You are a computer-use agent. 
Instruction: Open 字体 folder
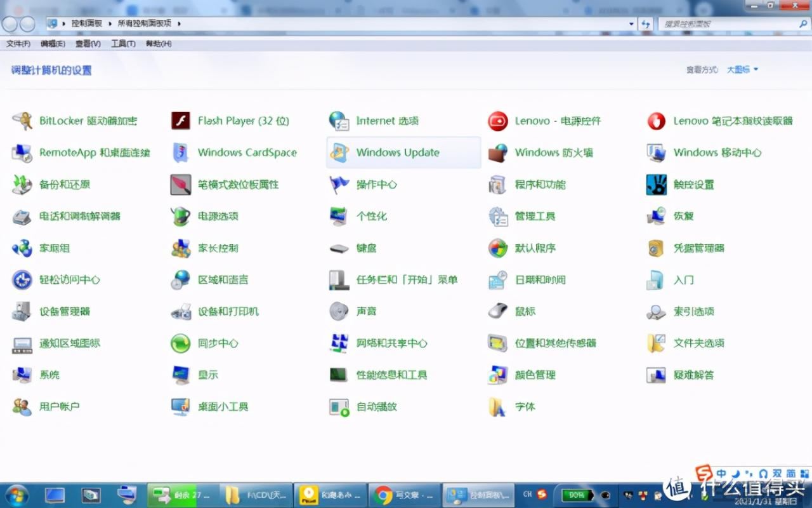tap(513, 406)
